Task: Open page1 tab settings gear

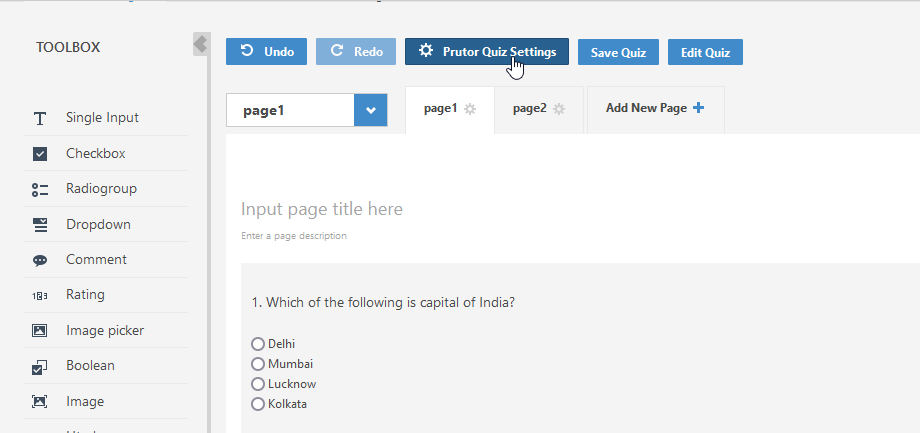Action: click(470, 109)
